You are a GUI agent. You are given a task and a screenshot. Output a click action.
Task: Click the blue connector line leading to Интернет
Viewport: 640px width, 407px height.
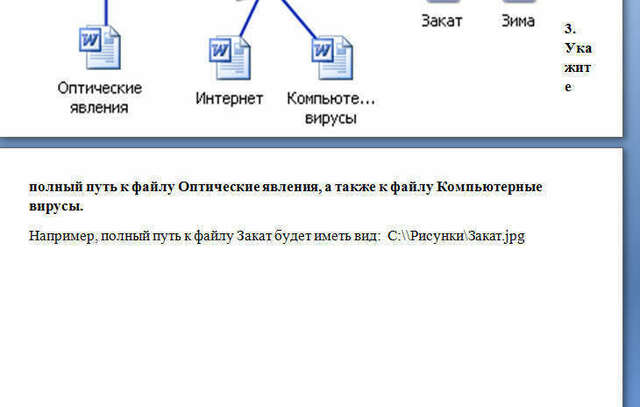[249, 19]
